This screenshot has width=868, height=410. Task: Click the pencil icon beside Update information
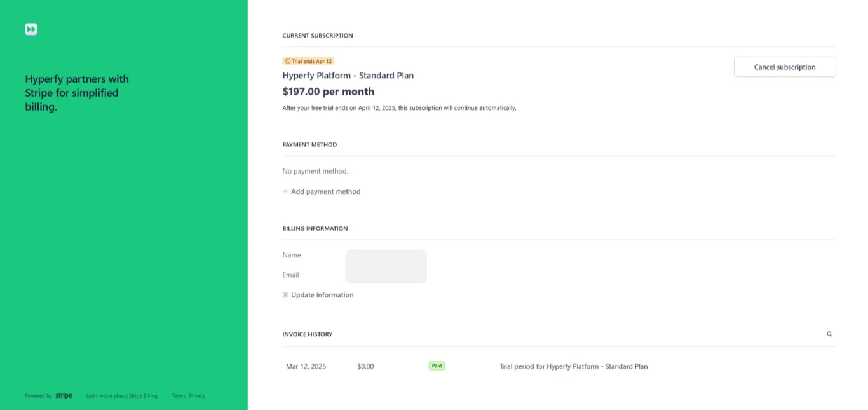click(285, 295)
